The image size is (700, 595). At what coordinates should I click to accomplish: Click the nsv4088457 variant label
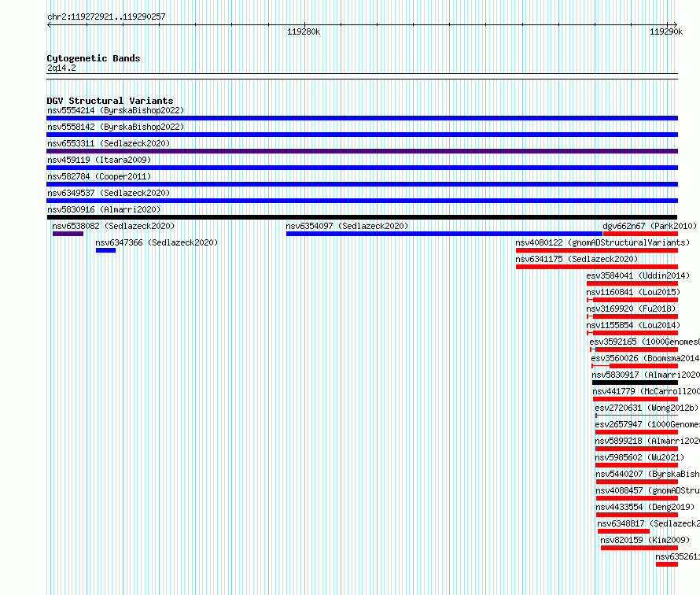click(x=648, y=490)
